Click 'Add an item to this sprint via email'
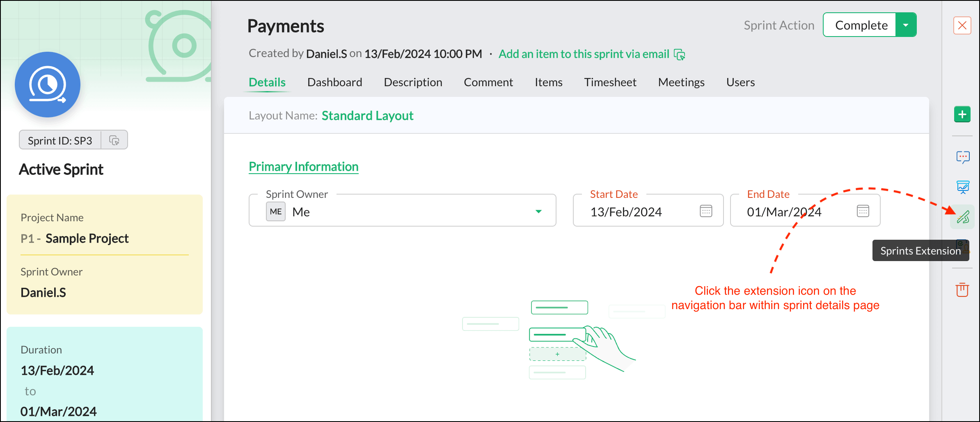 pyautogui.click(x=584, y=54)
